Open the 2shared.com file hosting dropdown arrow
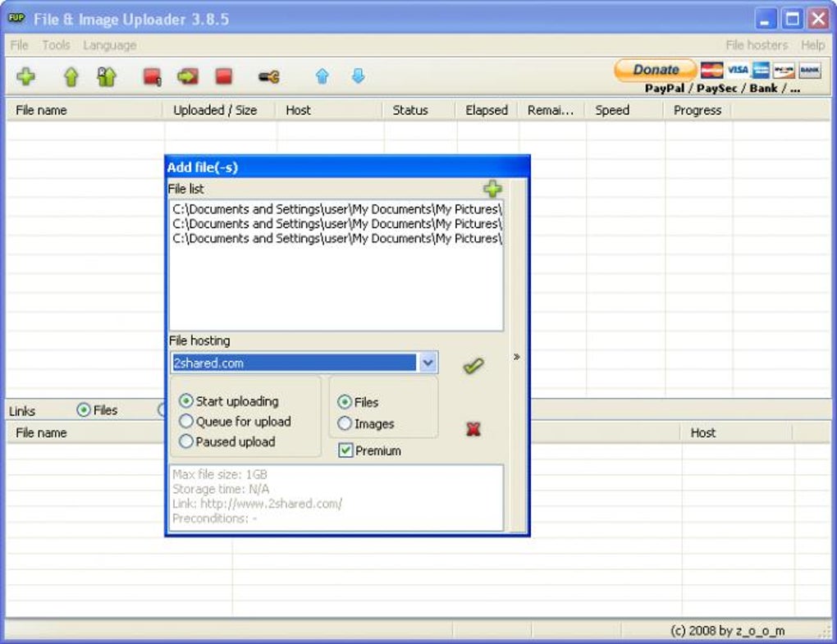Image resolution: width=837 pixels, height=644 pixels. 428,363
